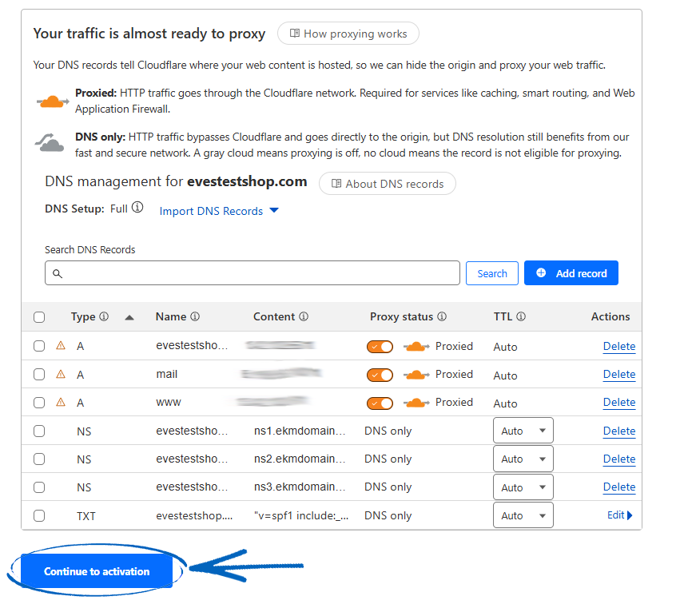Open TTL dropdown for ns3.ekmdomain record
This screenshot has width=680, height=616.
(523, 487)
